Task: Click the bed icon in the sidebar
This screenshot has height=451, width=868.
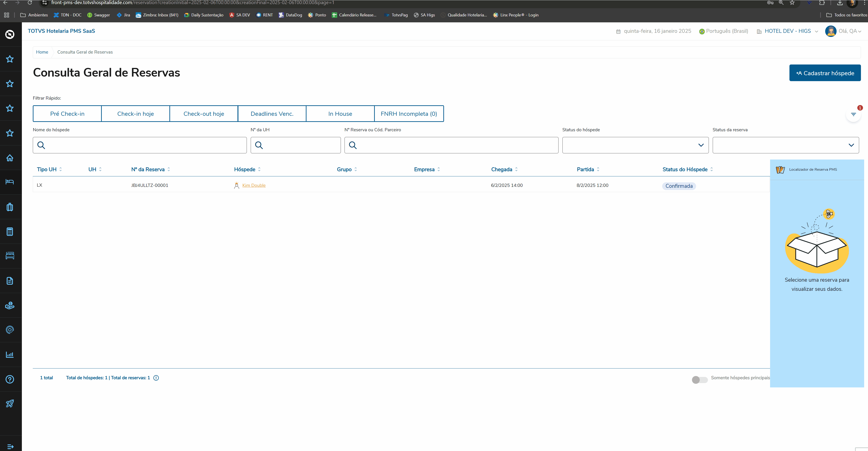Action: (x=10, y=182)
